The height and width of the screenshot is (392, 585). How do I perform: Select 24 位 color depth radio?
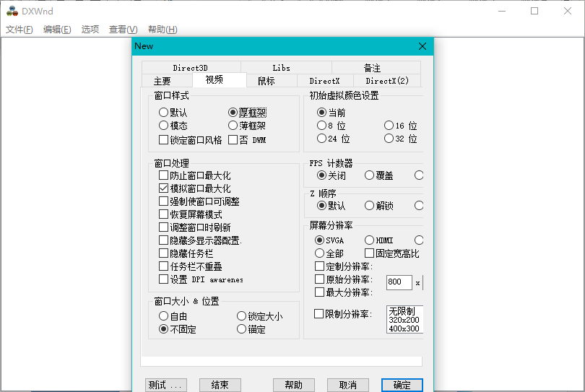(321, 139)
